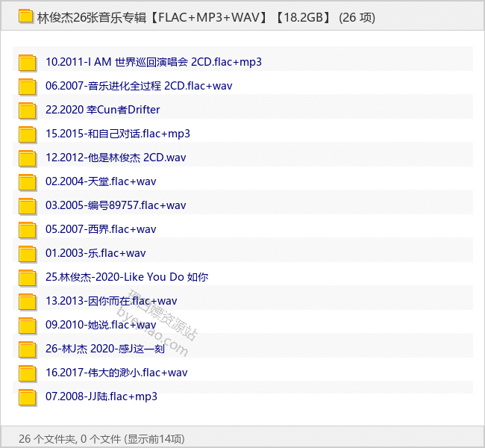Screen dimensions: 485x448
Task: Select 26-林J杰 2020-感J这一刻 entry
Action: [x=105, y=348]
